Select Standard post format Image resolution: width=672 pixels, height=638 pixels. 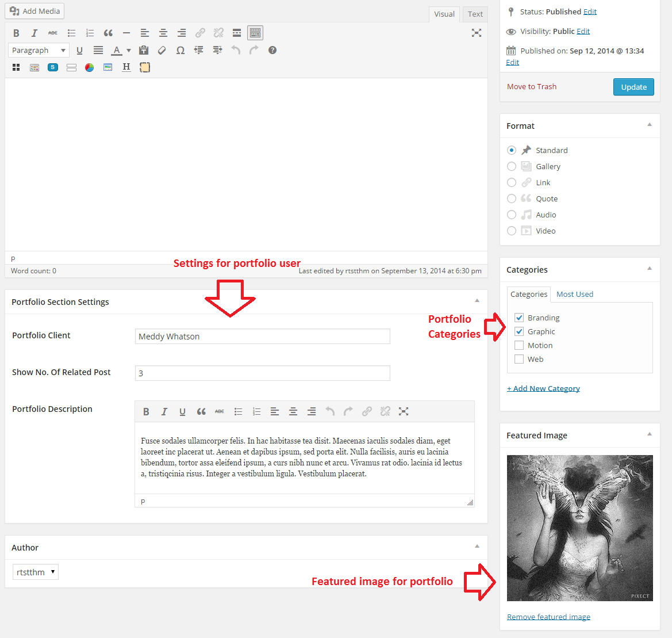pos(511,151)
